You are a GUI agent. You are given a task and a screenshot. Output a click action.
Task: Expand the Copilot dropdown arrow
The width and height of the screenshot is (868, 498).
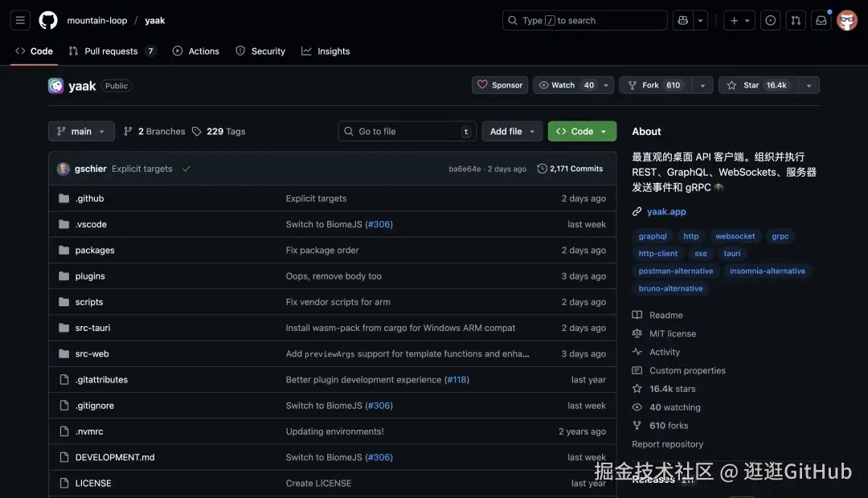[701, 20]
